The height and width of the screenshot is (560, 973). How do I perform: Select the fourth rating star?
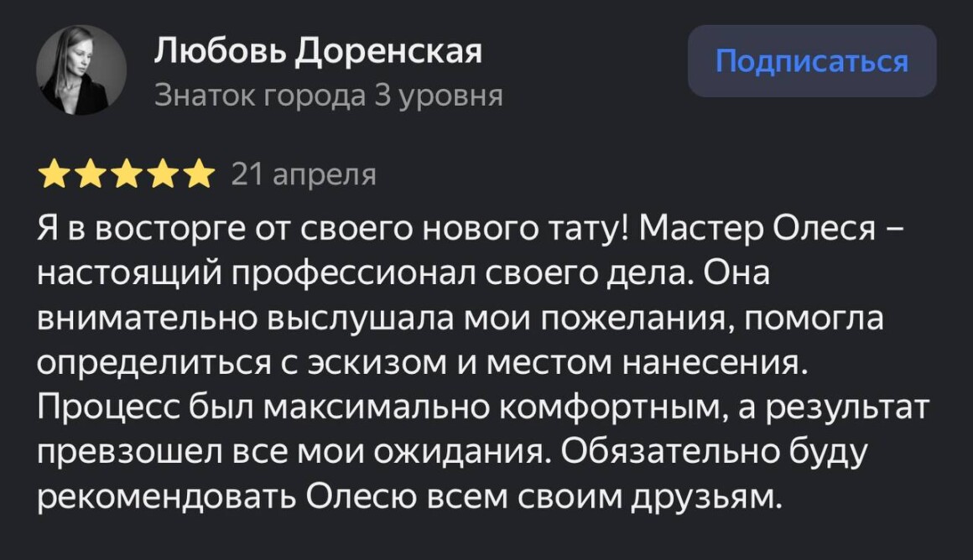pyautogui.click(x=164, y=174)
